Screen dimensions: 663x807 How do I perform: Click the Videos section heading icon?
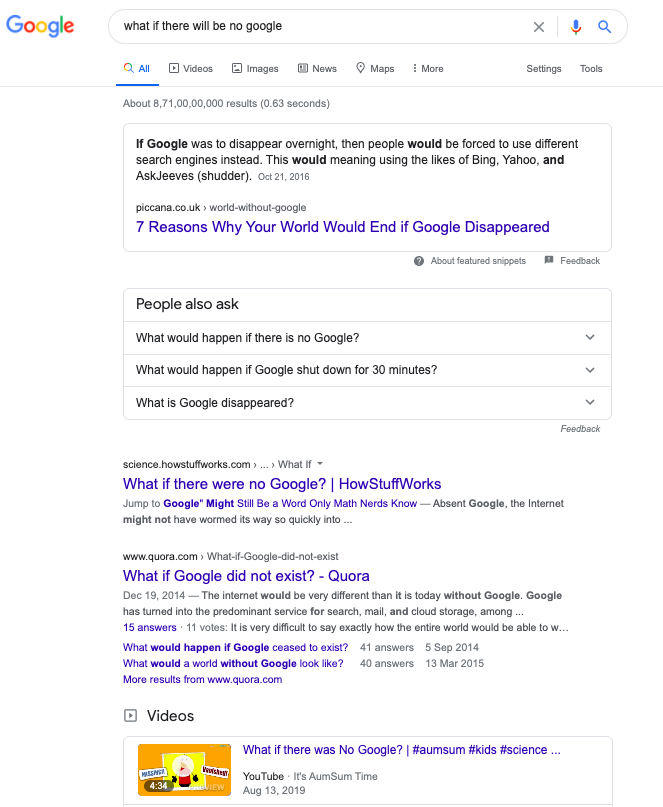130,716
